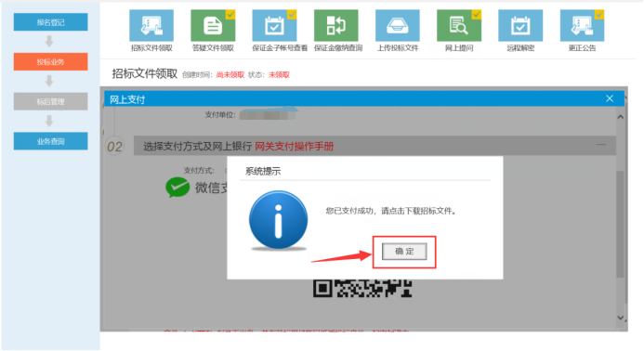Click the payment QR code
Viewport: 644px width, 351px height.
(362, 288)
